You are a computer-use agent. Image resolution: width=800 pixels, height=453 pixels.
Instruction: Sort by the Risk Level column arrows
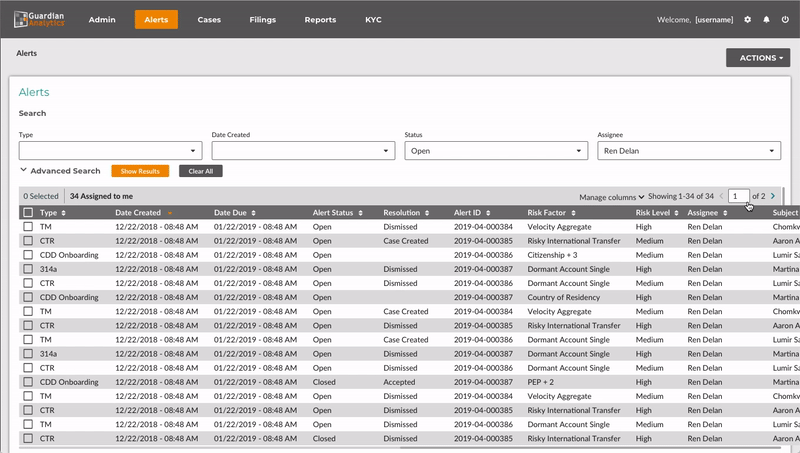677,213
